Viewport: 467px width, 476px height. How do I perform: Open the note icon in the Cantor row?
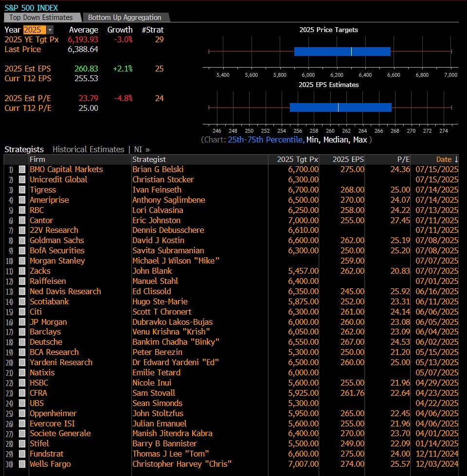pyautogui.click(x=22, y=220)
